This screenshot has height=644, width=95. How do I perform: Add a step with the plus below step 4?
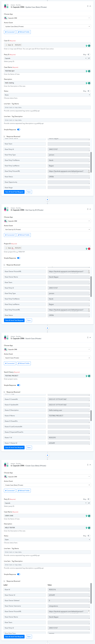coord(47,328)
